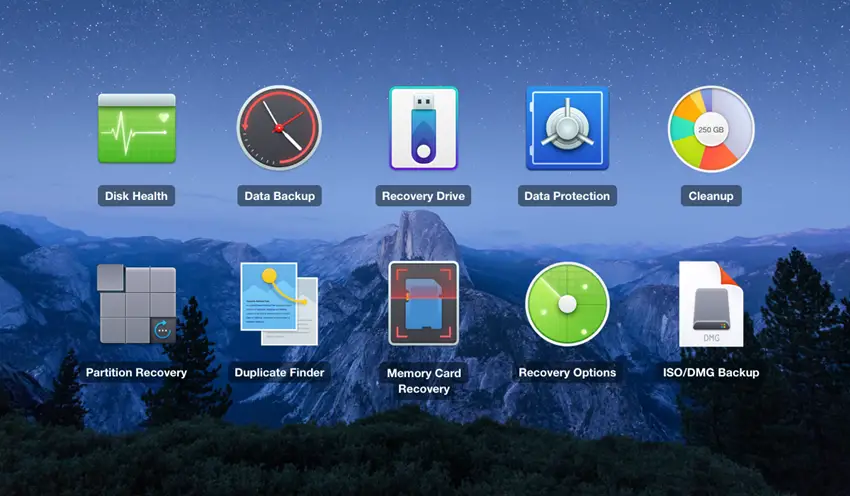The height and width of the screenshot is (496, 850).
Task: Click the "Memory Card Recovery" text label
Action: tap(423, 381)
